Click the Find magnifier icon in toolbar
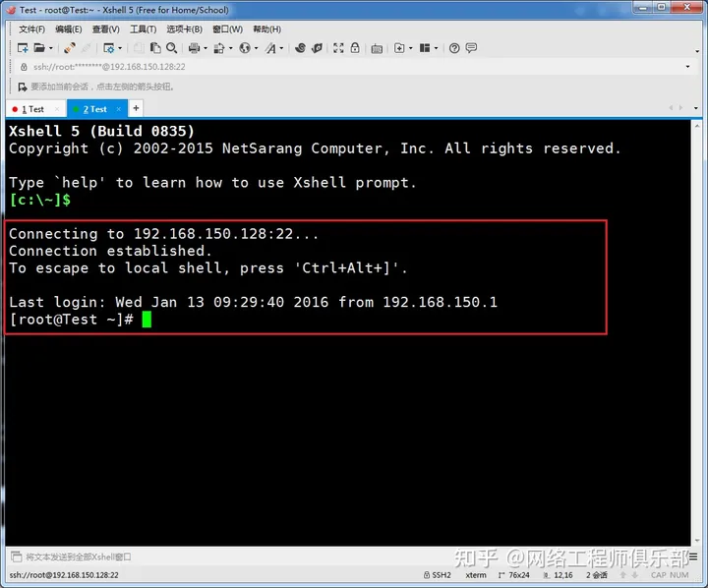The image size is (708, 588). point(171,48)
